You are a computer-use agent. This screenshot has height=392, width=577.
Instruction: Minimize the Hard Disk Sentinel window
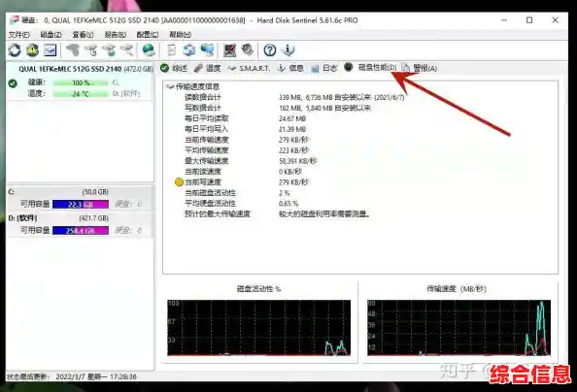tap(504, 20)
